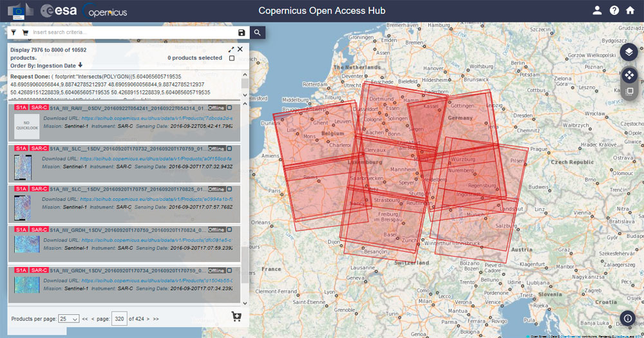Click the magnifier search button

(257, 32)
